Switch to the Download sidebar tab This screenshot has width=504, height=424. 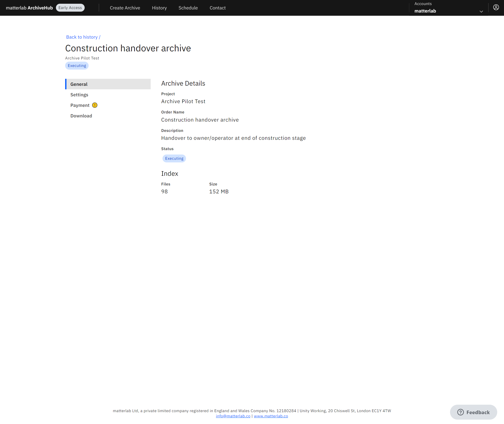click(x=81, y=116)
